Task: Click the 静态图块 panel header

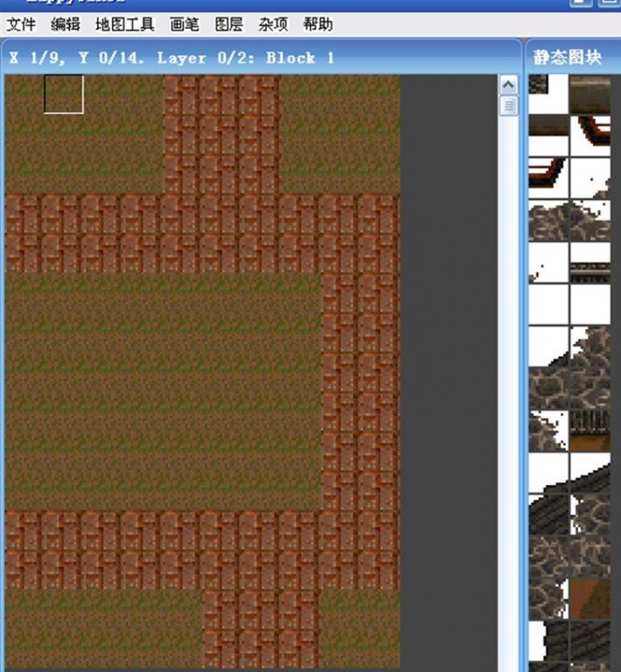Action: click(568, 58)
